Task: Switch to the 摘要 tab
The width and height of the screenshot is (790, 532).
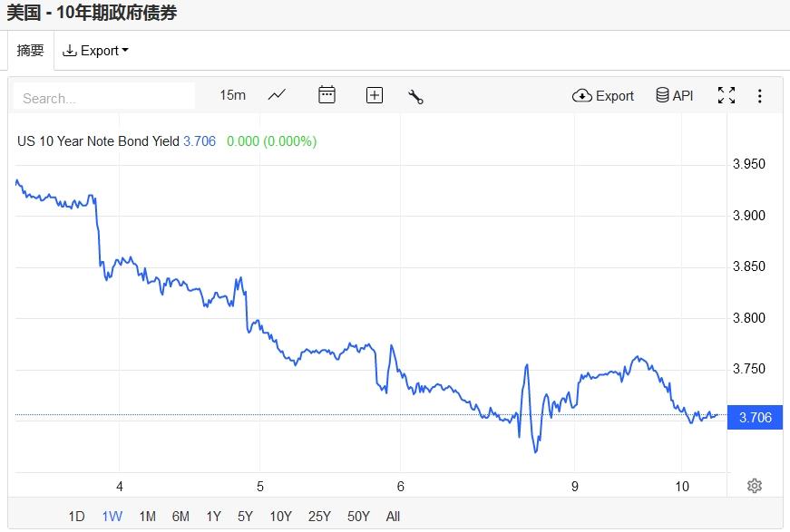Action: coord(31,51)
